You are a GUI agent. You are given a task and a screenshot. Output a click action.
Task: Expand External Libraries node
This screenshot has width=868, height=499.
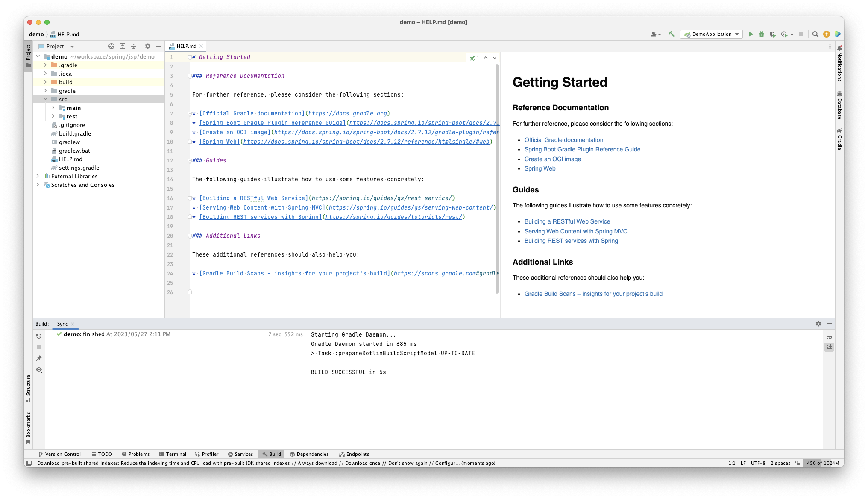[38, 176]
